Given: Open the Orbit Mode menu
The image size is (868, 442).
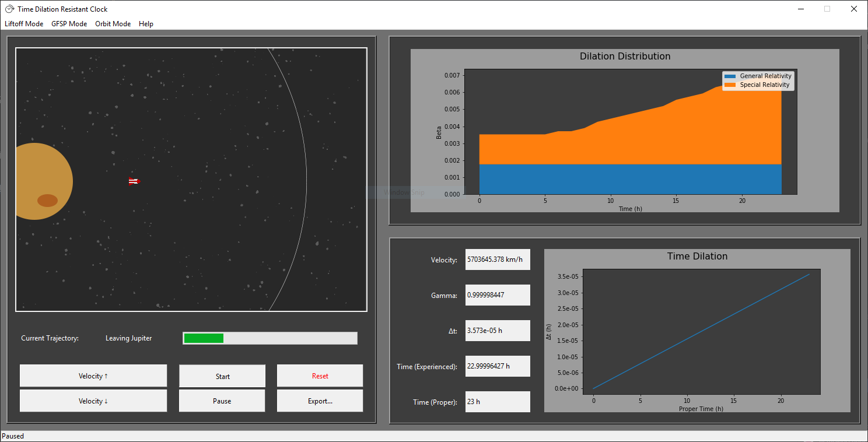Looking at the screenshot, I should [x=113, y=24].
